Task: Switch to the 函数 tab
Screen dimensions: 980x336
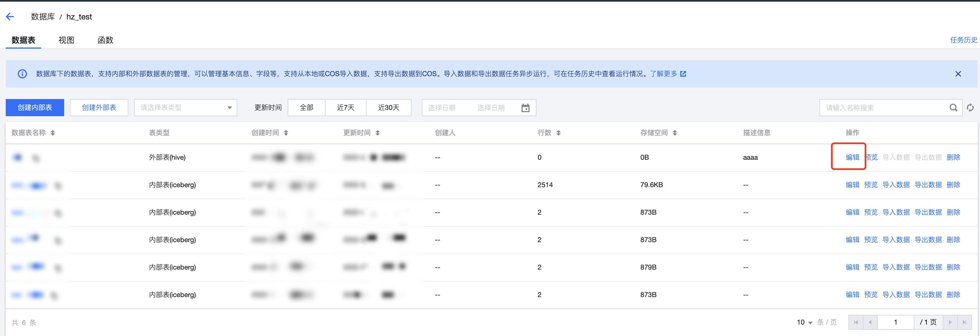Action: pyautogui.click(x=105, y=40)
